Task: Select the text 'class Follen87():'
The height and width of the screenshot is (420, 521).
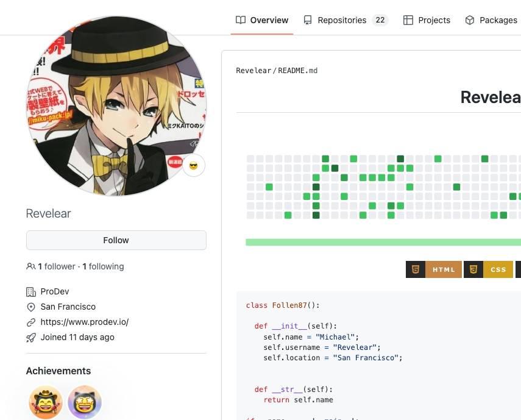Action: click(x=283, y=305)
